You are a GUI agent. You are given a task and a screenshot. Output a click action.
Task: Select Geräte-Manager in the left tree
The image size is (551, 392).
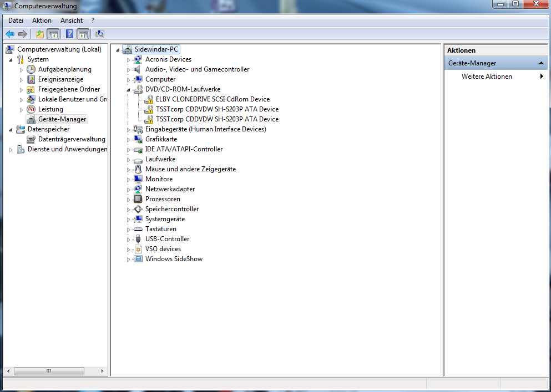[x=62, y=119]
